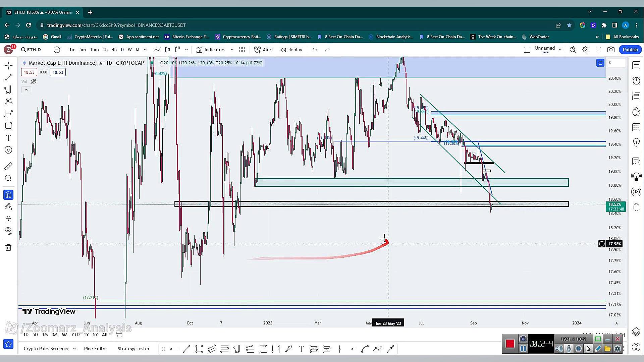Toggle lock all drawing tools
Screen dimensions: 644x362
point(8,219)
